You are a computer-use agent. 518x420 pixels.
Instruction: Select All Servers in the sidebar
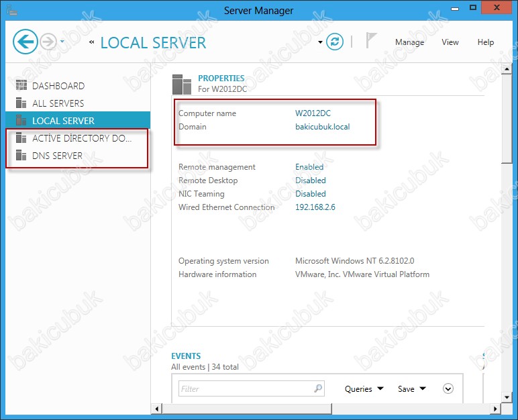click(78, 103)
